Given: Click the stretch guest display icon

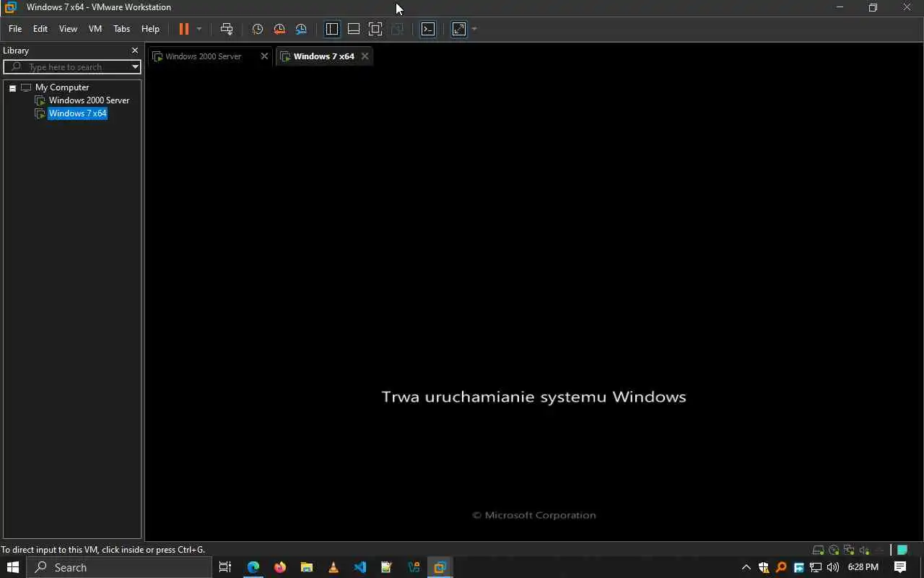Looking at the screenshot, I should click(459, 29).
